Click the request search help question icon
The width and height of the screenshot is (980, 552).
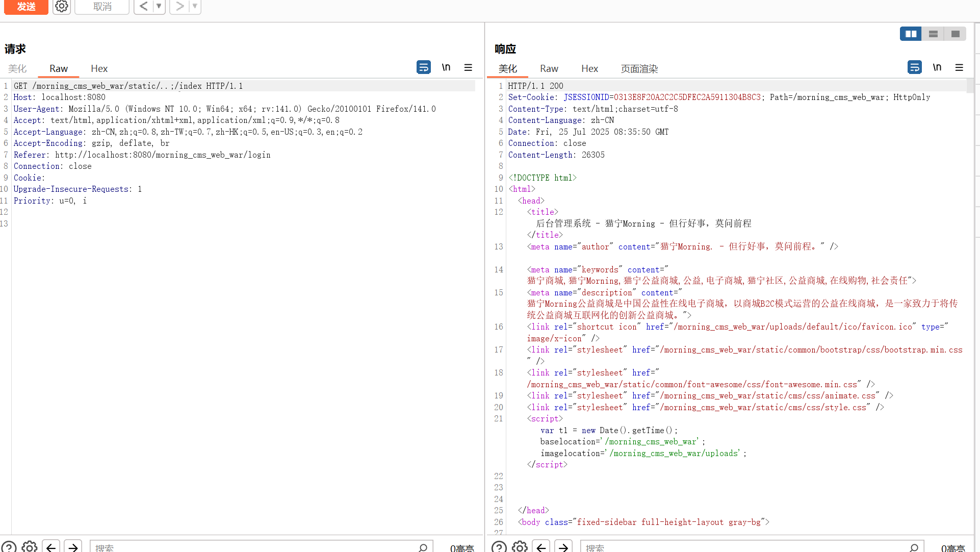pyautogui.click(x=9, y=547)
